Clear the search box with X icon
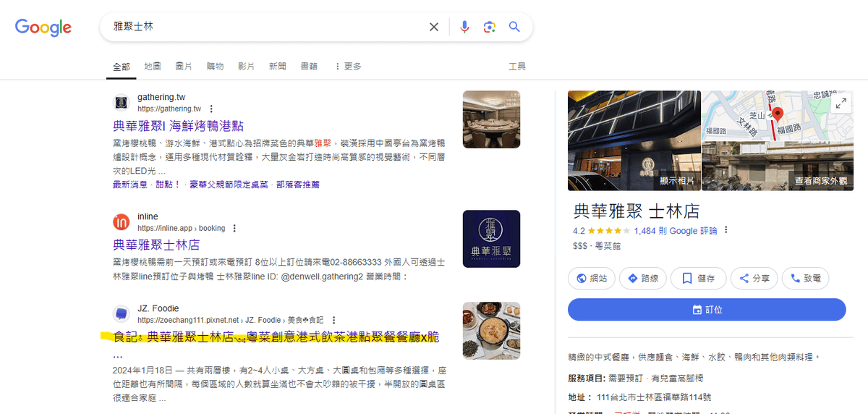The height and width of the screenshot is (414, 868). click(434, 27)
